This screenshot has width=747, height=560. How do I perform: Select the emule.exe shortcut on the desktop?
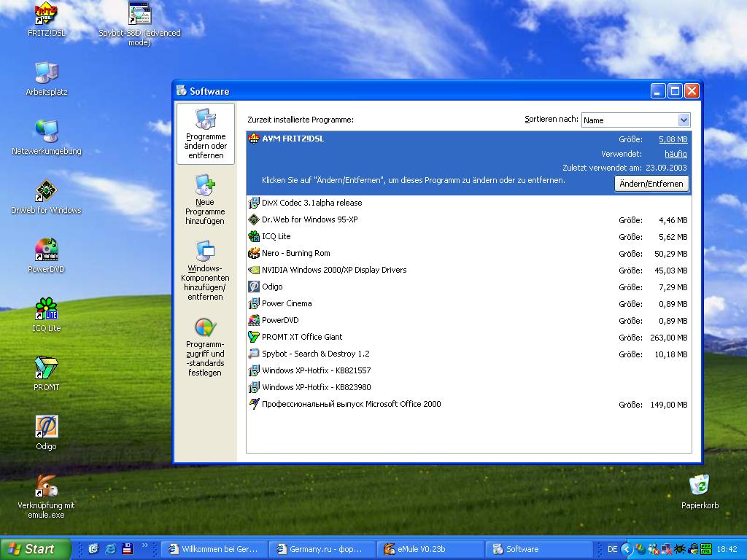tap(46, 497)
